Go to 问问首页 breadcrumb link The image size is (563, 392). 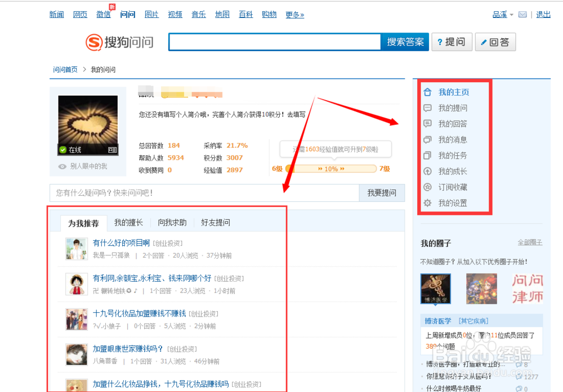click(65, 70)
